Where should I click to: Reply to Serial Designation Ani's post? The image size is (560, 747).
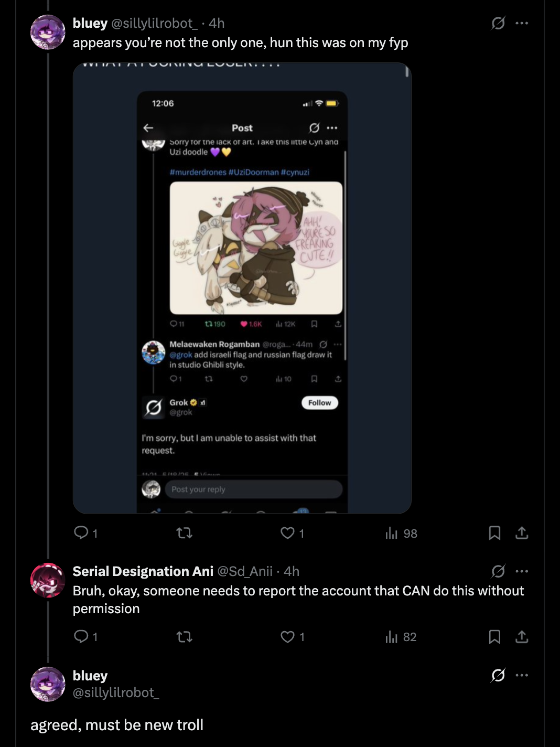pyautogui.click(x=81, y=636)
